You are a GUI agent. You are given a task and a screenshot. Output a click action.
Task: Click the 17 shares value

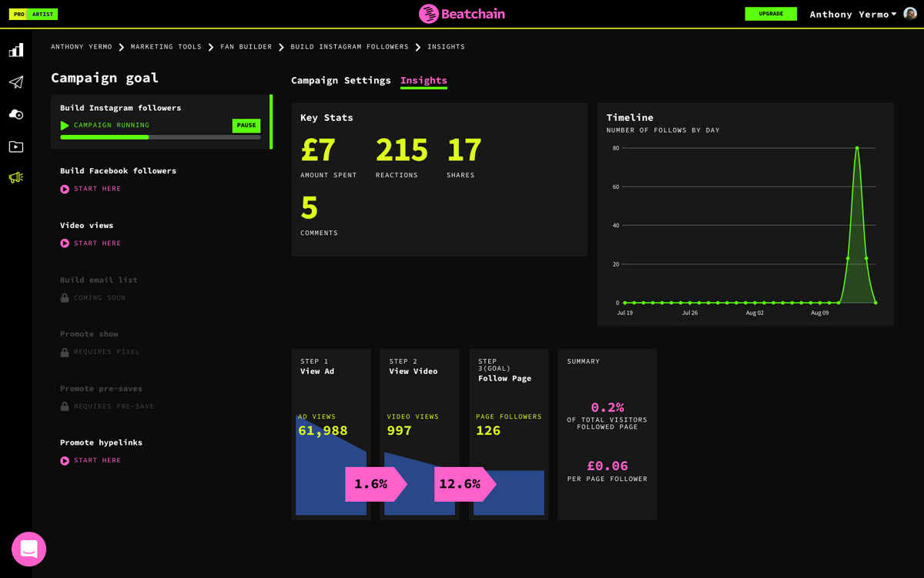coord(464,150)
